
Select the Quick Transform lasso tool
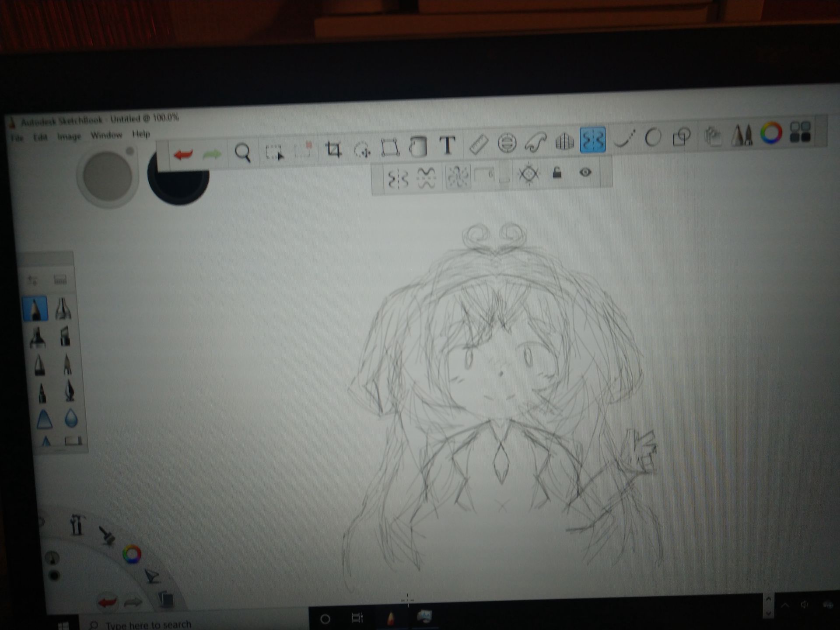362,149
